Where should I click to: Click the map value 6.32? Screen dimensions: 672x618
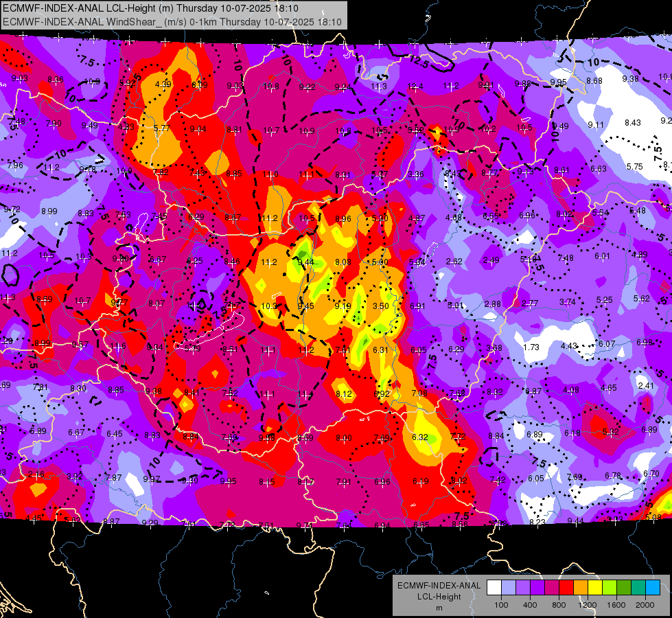coord(420,437)
